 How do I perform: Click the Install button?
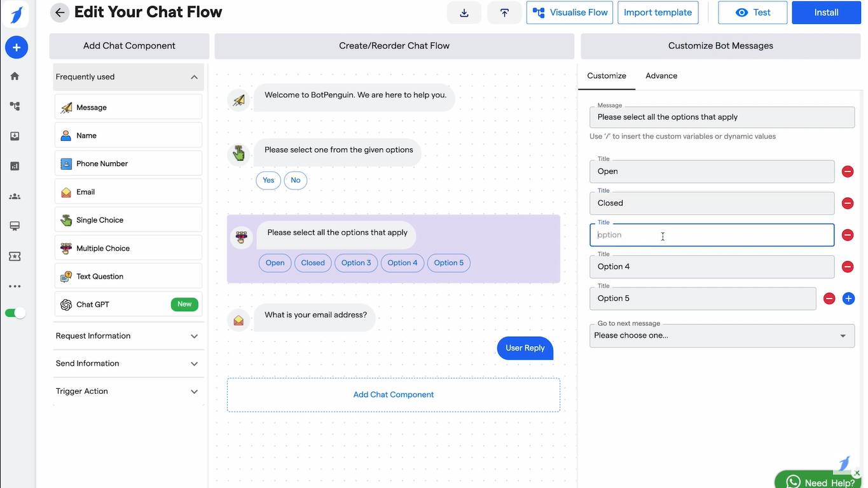(825, 12)
